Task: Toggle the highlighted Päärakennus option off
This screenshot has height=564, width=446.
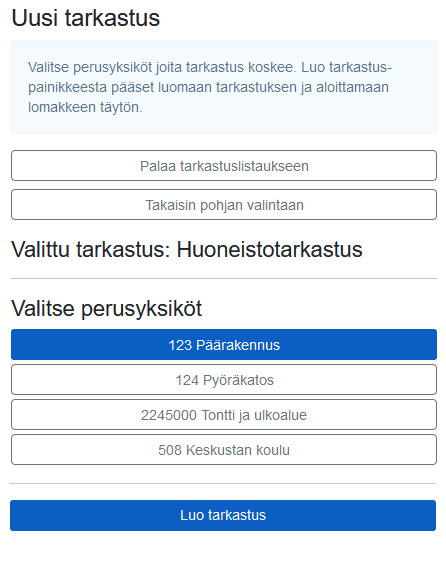Action: click(224, 345)
